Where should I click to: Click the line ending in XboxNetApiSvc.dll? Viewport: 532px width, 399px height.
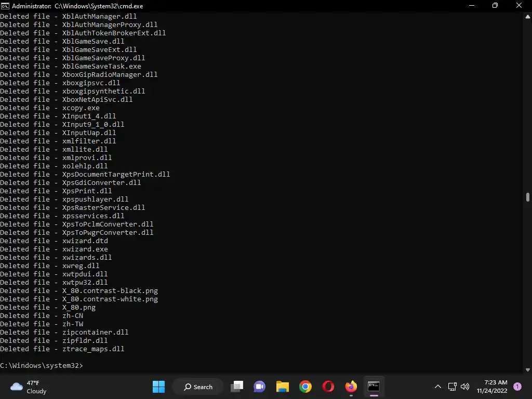66,99
